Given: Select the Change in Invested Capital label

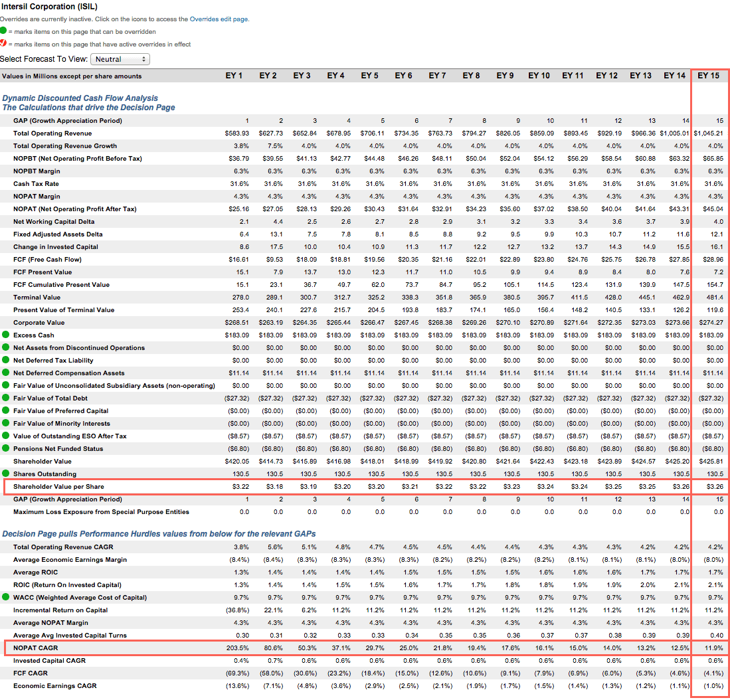Looking at the screenshot, I should [x=56, y=246].
